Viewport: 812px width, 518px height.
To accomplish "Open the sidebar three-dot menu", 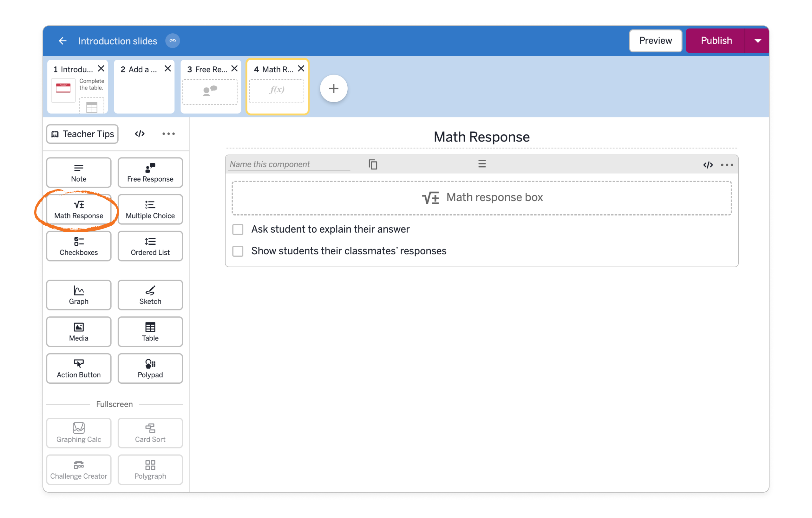I will (x=168, y=134).
